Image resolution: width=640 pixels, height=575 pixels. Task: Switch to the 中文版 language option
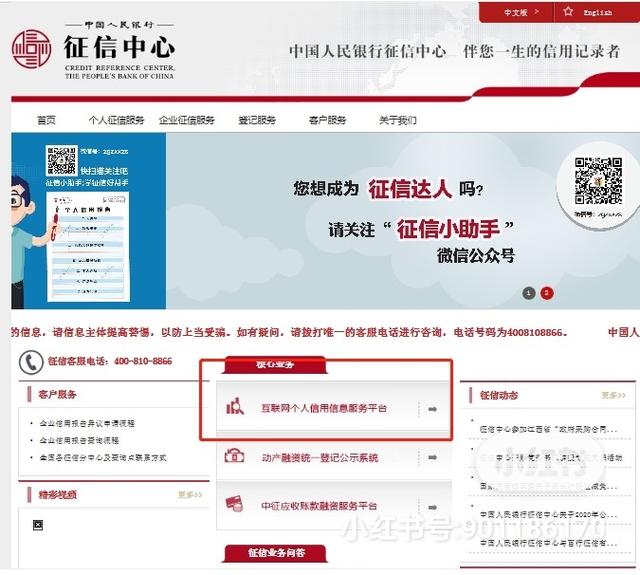[x=516, y=12]
